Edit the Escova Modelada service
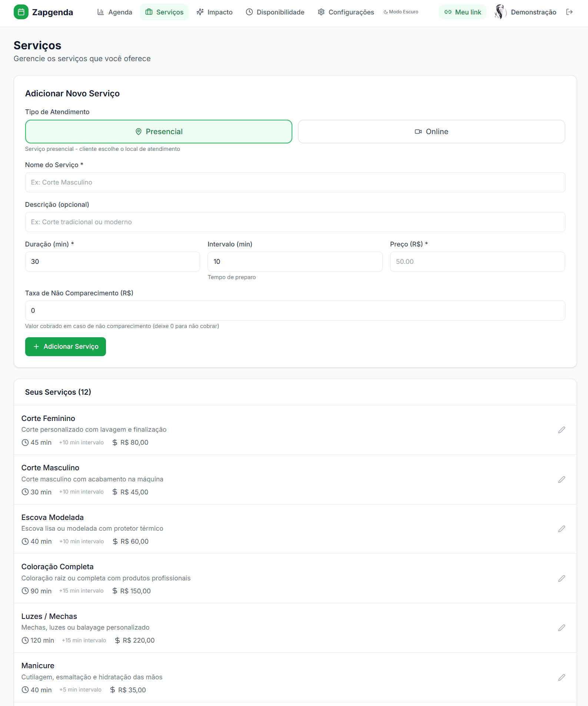 pos(561,529)
